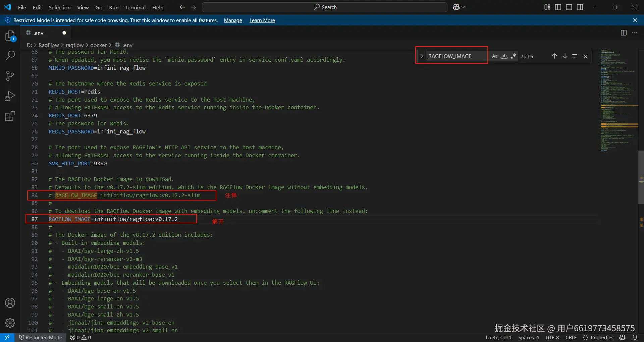The width and height of the screenshot is (644, 342).
Task: Toggle the Secondary Side Bar
Action: coord(580,7)
